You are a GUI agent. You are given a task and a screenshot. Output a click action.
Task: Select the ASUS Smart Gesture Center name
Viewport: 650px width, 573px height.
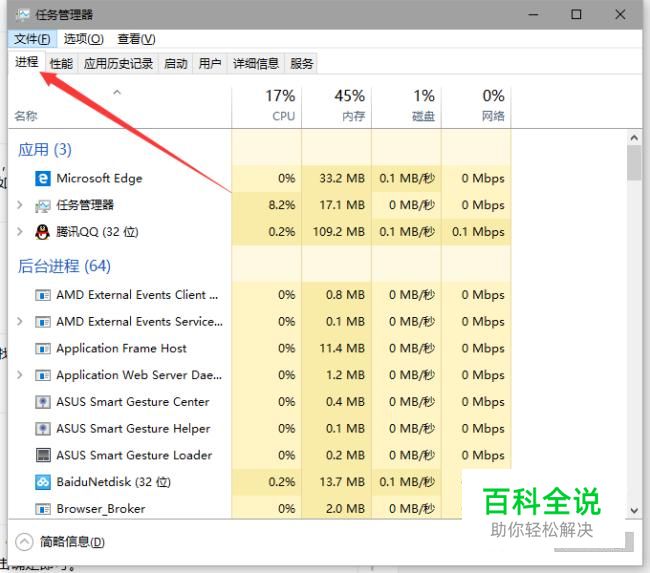[133, 402]
